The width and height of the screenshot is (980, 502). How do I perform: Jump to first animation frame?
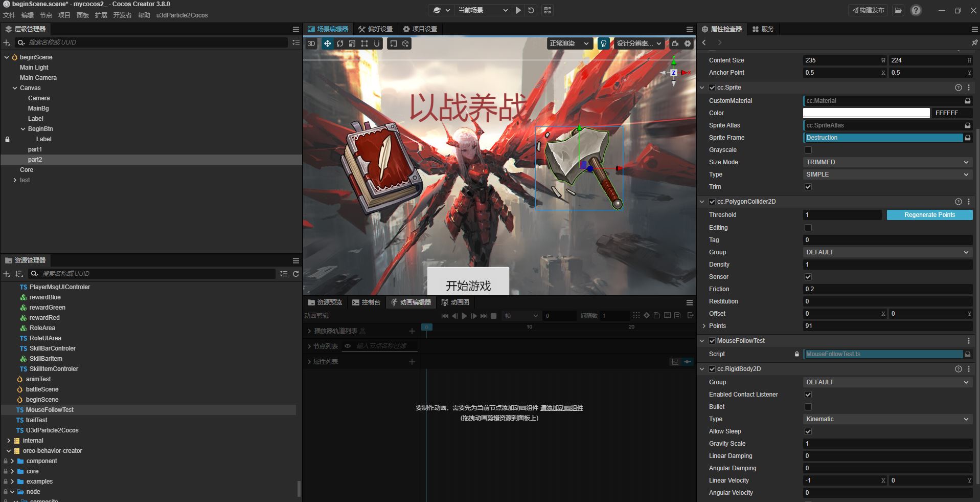(445, 316)
